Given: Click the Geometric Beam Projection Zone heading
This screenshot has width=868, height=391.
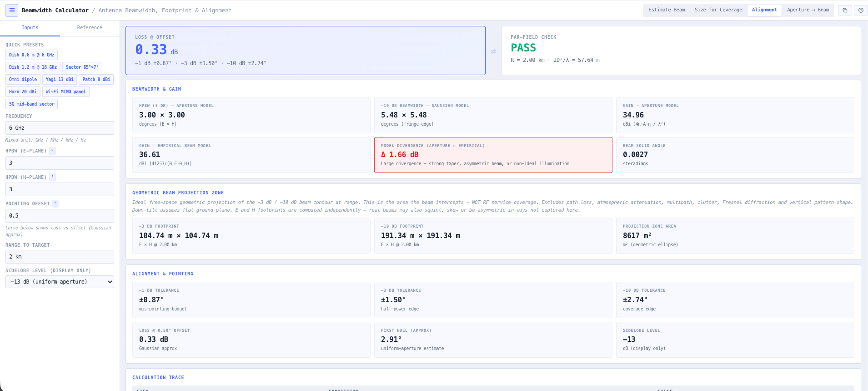Looking at the screenshot, I should pos(178,193).
